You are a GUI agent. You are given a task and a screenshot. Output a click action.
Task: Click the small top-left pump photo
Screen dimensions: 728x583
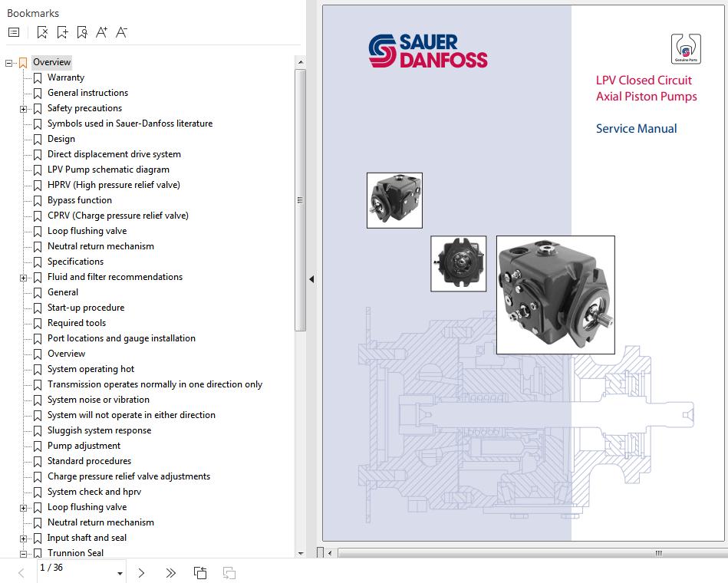tap(394, 200)
